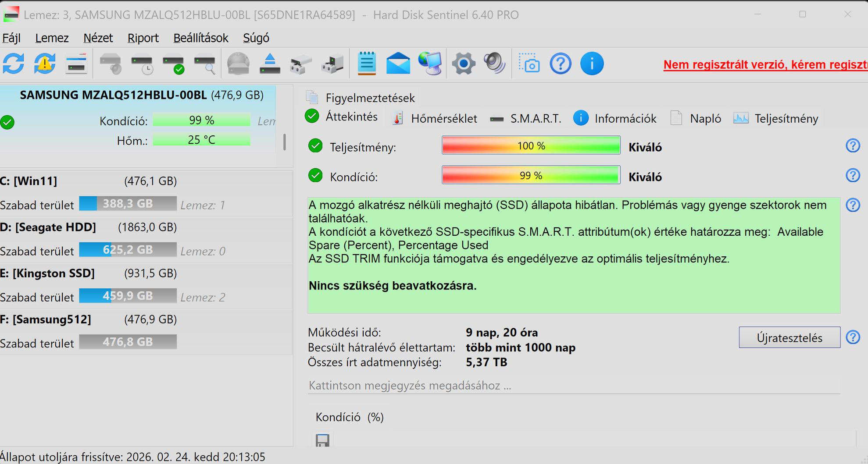Switch to the S.M.A.R.T. tab
The image size is (868, 464).
[525, 118]
